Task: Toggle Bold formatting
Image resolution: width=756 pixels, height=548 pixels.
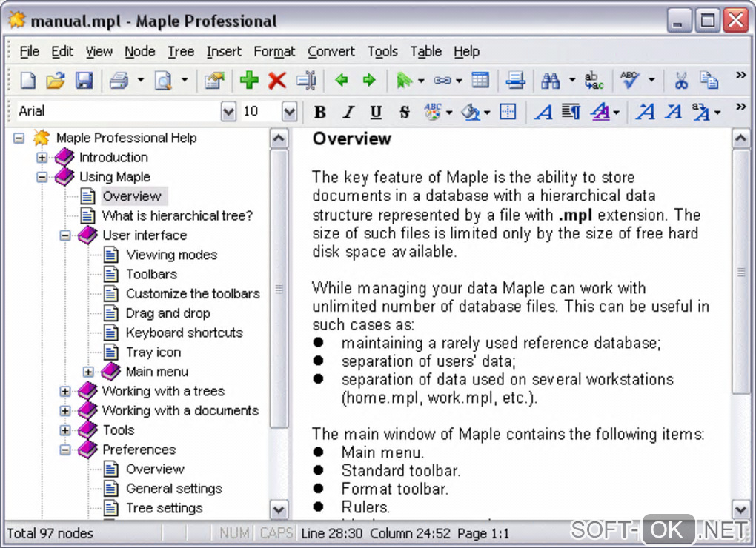Action: (319, 112)
